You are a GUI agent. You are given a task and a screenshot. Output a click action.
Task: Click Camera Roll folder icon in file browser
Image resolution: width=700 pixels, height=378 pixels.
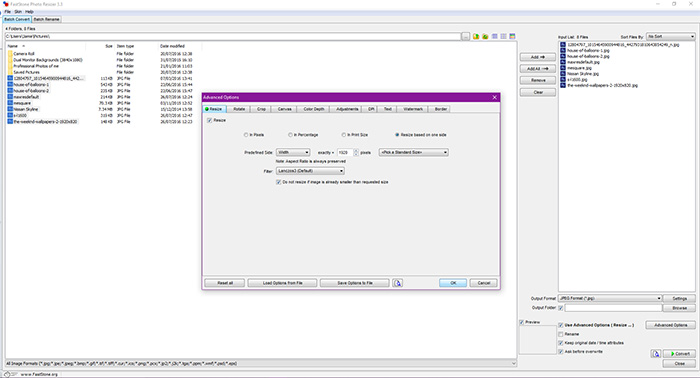(x=10, y=54)
